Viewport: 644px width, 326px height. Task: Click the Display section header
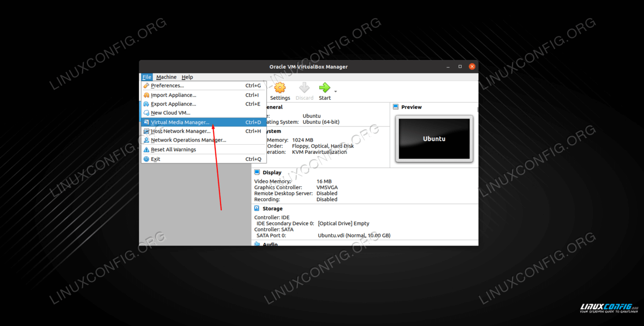pyautogui.click(x=272, y=173)
